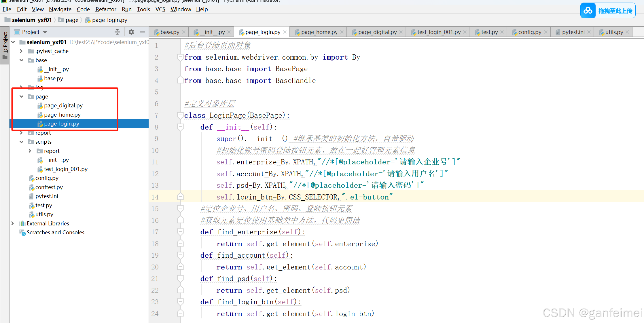Open the 1: Project side tool tab
Image resolution: width=644 pixels, height=323 pixels.
tap(5, 45)
